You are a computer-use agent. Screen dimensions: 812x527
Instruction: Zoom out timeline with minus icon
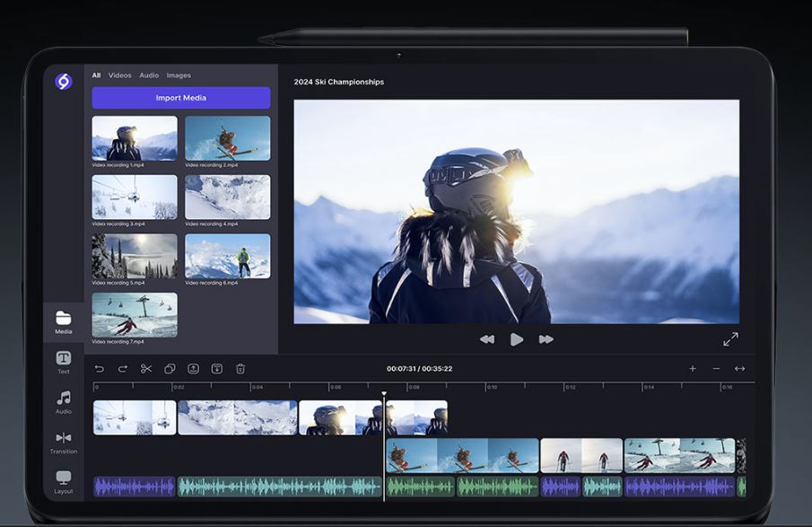pyautogui.click(x=716, y=368)
